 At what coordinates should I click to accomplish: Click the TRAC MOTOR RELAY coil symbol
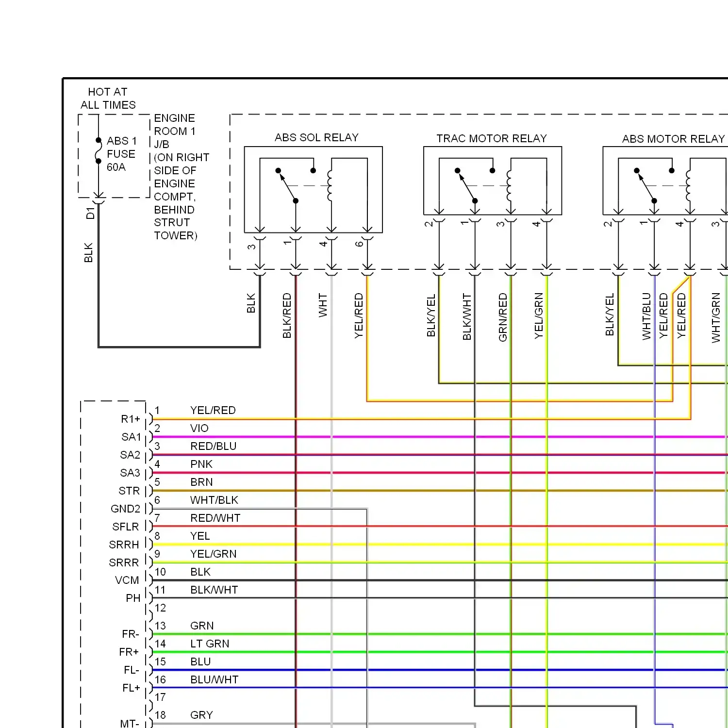coord(509,185)
